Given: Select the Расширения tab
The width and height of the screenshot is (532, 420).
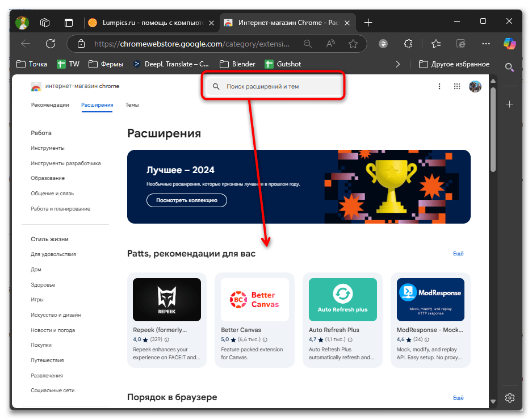Looking at the screenshot, I should pos(97,105).
